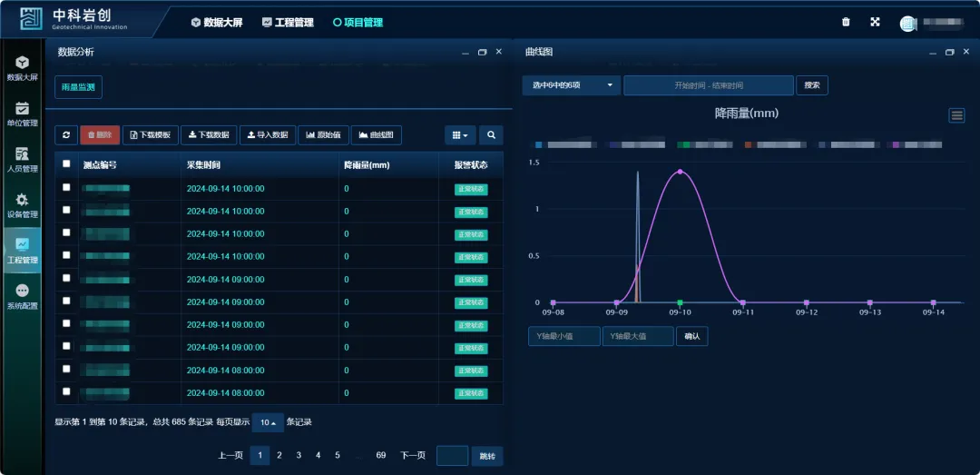Open 项目管理 in the top navigation

(x=358, y=23)
